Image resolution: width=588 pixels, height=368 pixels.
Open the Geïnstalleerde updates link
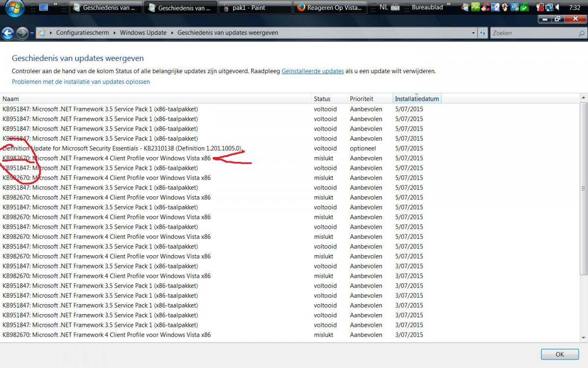[x=313, y=71]
